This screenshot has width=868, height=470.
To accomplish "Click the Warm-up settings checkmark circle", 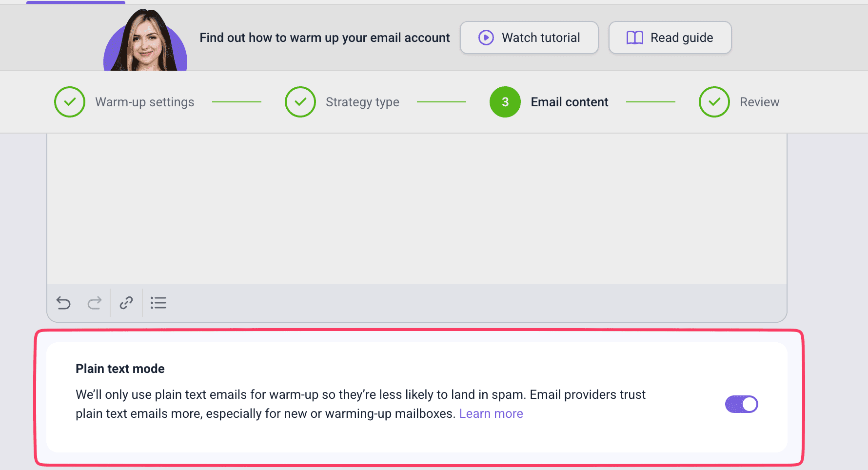I will click(70, 102).
